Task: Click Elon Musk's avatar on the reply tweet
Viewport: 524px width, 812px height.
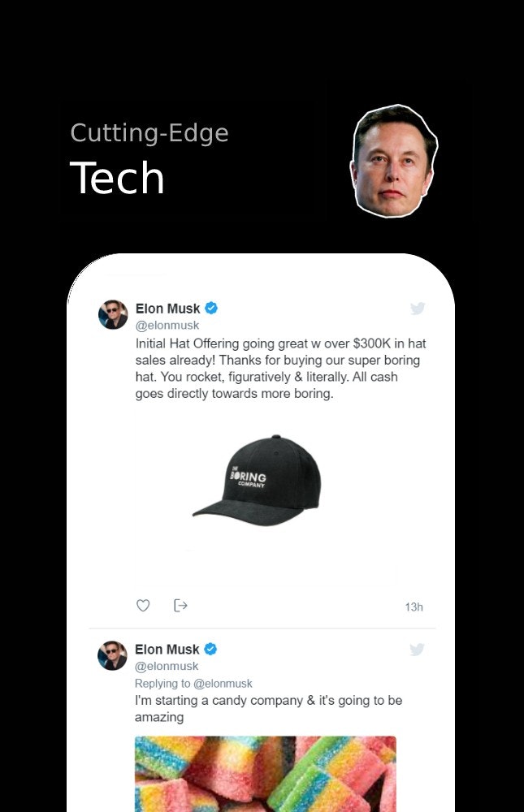Action: (x=113, y=655)
